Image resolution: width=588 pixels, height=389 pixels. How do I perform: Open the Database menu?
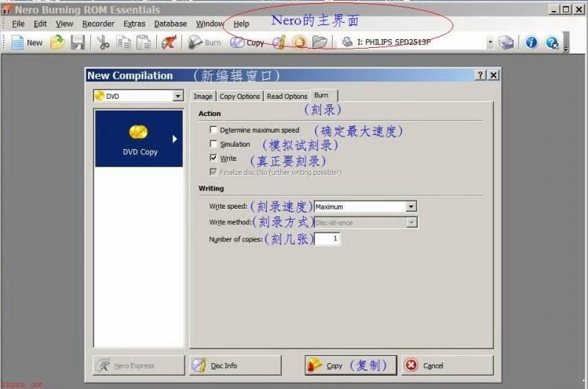pos(170,24)
